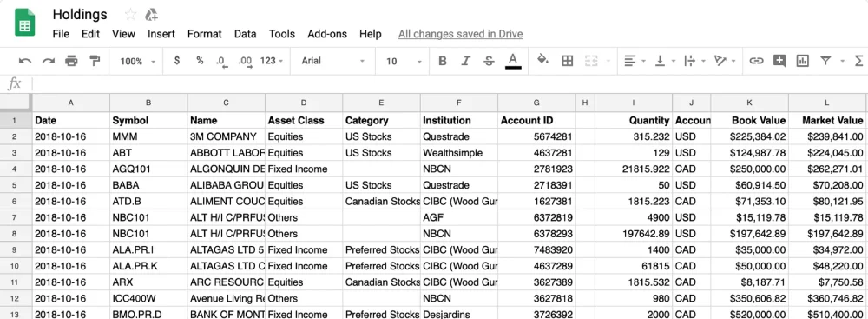Open the Help menu
Viewport: 868px width, 319px height.
371,34
